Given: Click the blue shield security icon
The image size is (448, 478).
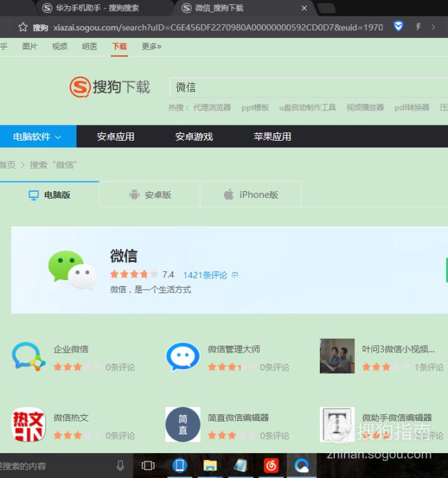Looking at the screenshot, I should pyautogui.click(x=398, y=26).
